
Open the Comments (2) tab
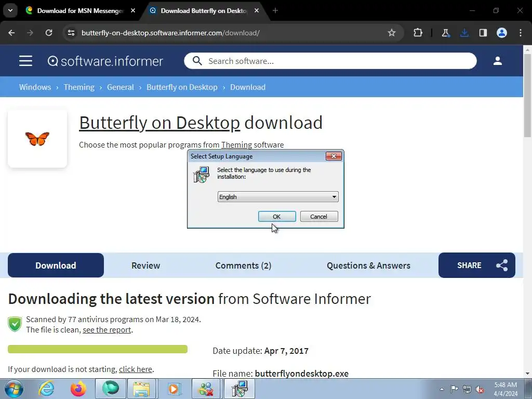click(243, 265)
